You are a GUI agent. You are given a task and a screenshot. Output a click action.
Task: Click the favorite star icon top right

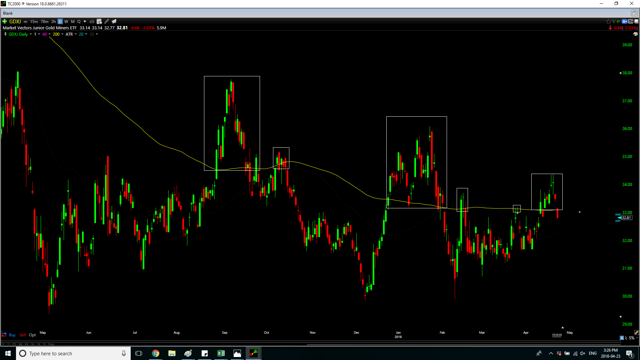[x=609, y=21]
